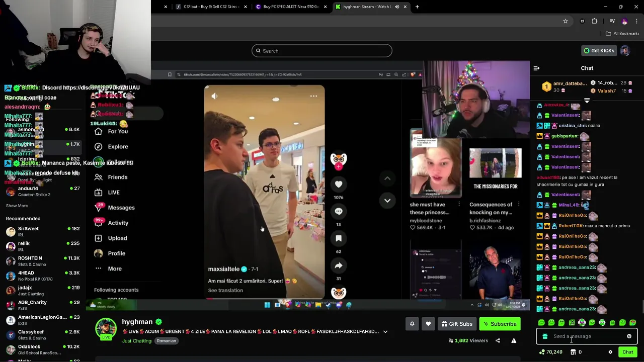Click Upload in streamed TikTok sidebar
This screenshot has height=362, width=644.
(111, 238)
